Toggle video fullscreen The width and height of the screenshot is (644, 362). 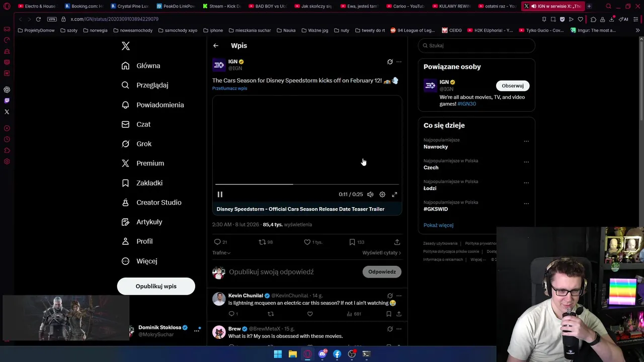[x=394, y=195]
